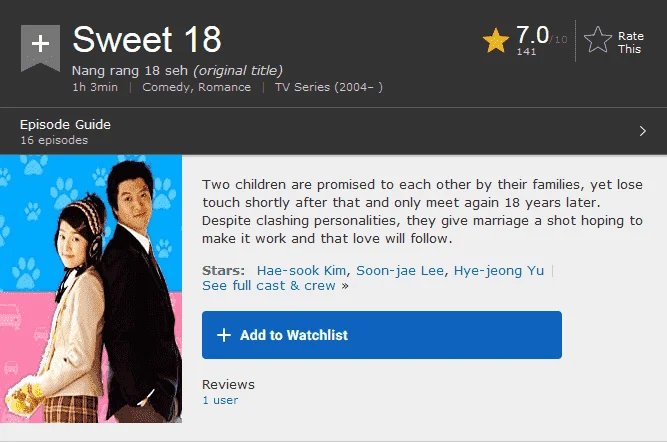This screenshot has width=667, height=442.
Task: Click TV Series (2004– ) link
Action: 328,87
